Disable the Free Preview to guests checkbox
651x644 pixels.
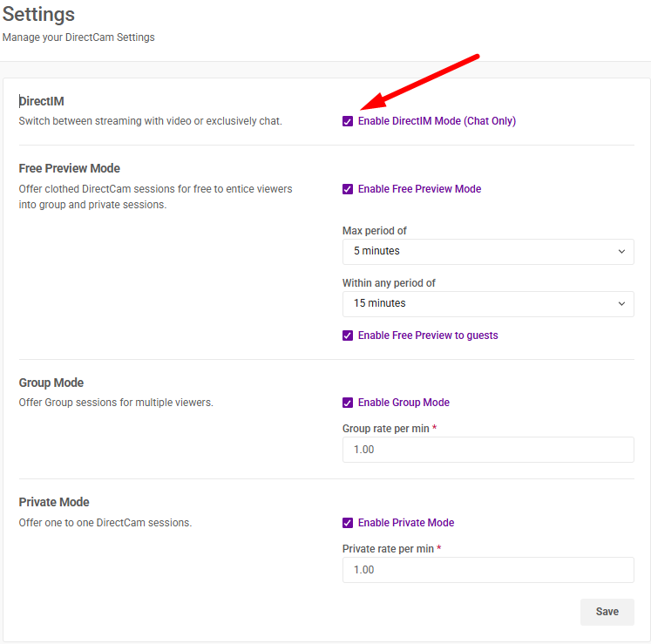(348, 336)
